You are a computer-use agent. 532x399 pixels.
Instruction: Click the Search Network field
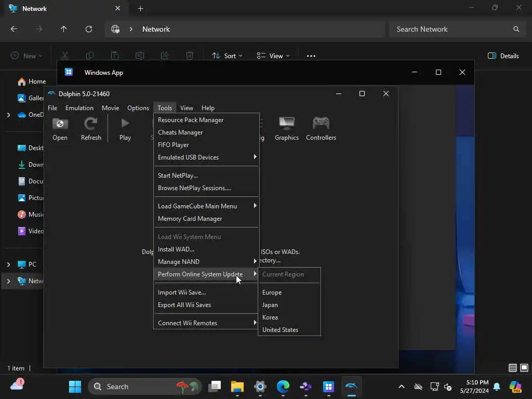pyautogui.click(x=457, y=29)
